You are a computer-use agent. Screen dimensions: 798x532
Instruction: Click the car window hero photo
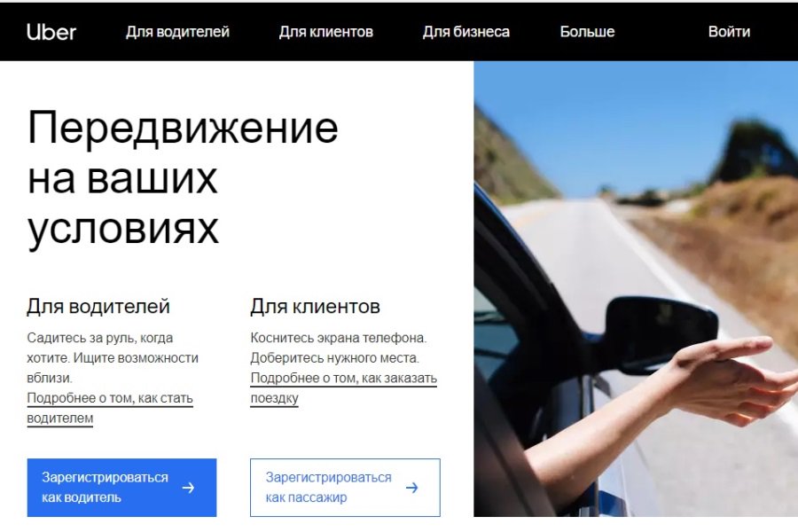pyautogui.click(x=636, y=289)
